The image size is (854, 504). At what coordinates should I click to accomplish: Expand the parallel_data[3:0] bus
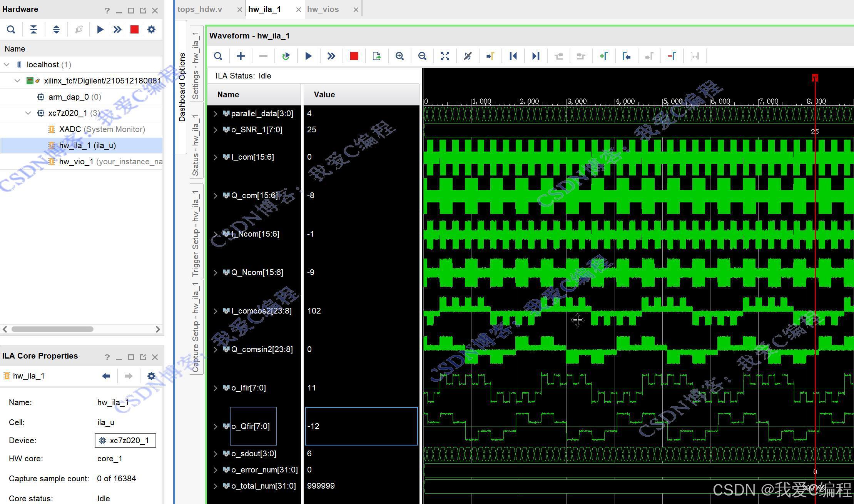tap(216, 113)
